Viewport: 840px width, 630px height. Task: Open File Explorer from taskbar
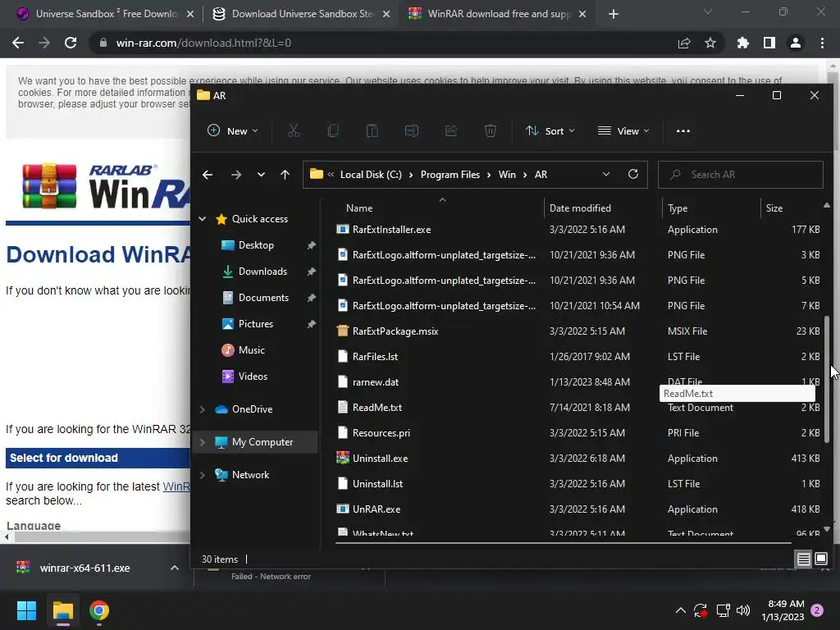coord(62,610)
